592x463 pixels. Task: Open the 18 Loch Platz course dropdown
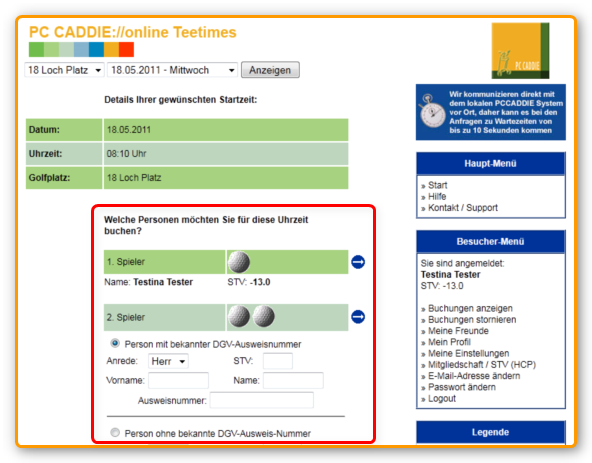click(x=65, y=70)
